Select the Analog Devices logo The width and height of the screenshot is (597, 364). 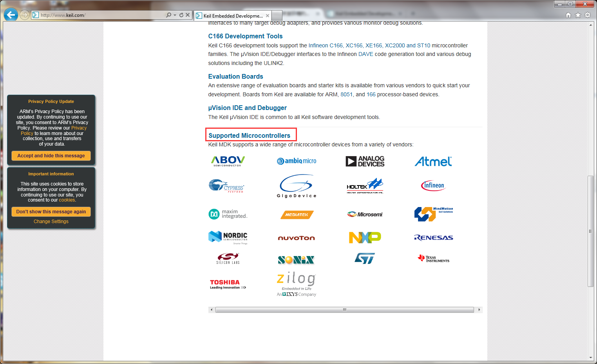365,161
